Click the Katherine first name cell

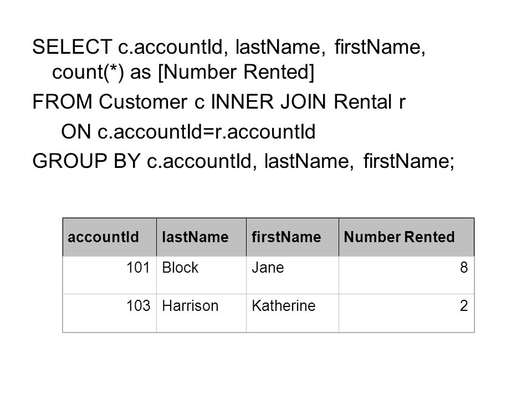[293, 313]
